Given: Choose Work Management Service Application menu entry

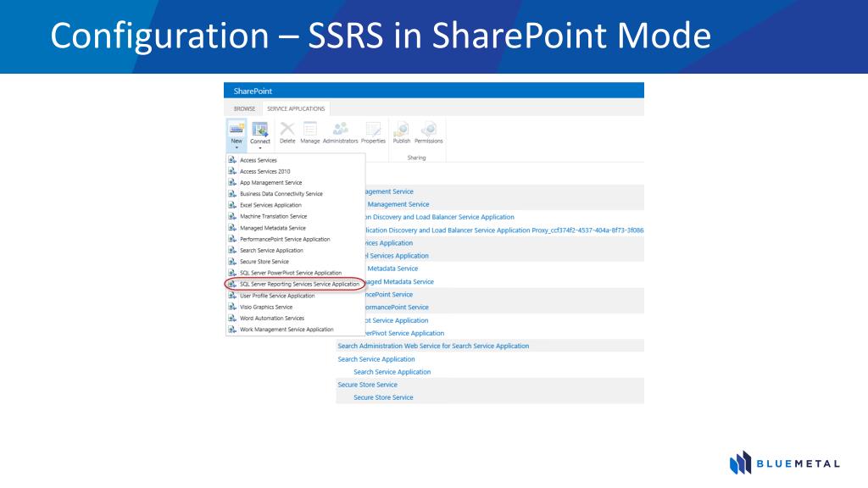Looking at the screenshot, I should coord(287,330).
